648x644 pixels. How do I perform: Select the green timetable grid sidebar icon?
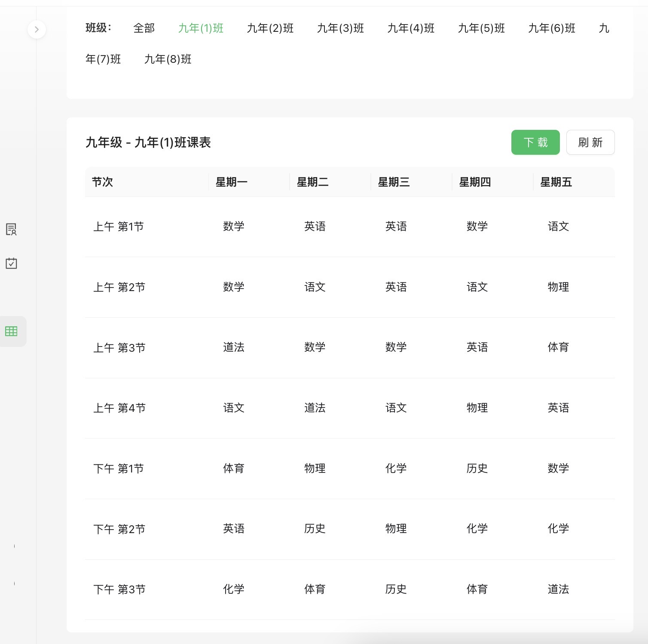(11, 331)
